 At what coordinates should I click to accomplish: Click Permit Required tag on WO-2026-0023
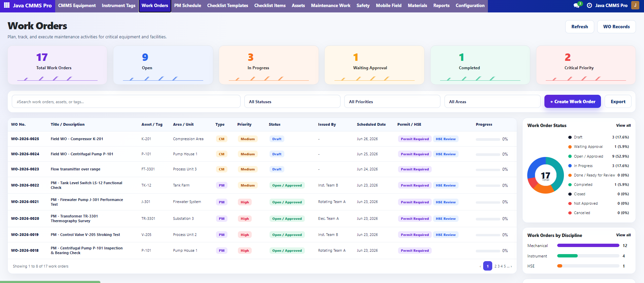pyautogui.click(x=415, y=169)
